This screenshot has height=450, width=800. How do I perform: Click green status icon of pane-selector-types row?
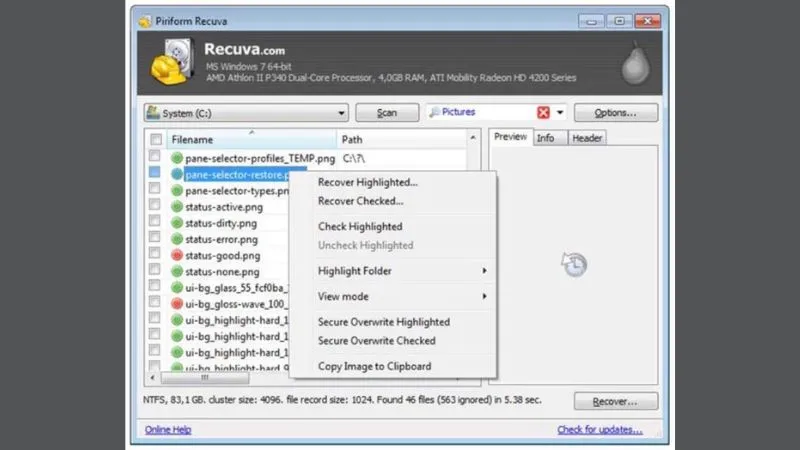(177, 191)
